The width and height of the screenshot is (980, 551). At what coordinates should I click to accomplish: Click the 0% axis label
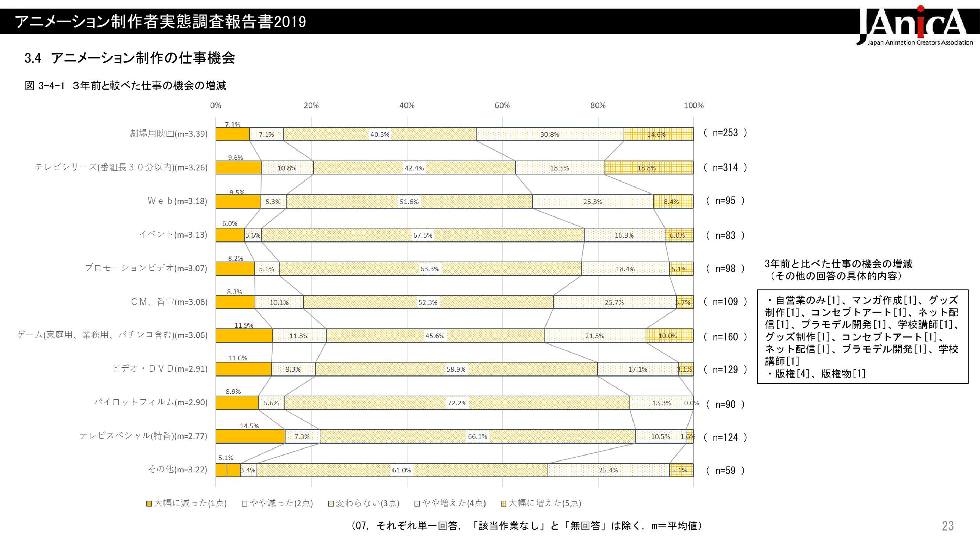pos(216,106)
